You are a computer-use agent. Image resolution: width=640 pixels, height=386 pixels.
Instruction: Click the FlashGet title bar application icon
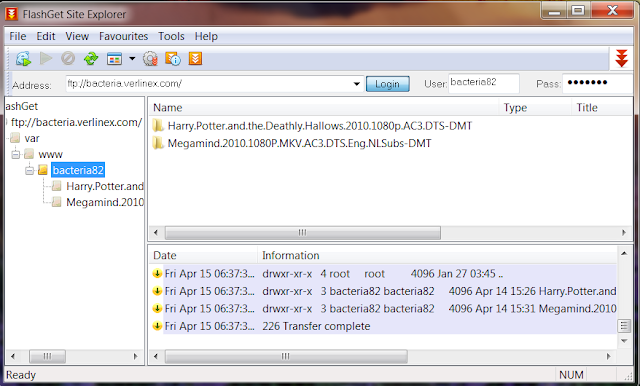(11, 13)
